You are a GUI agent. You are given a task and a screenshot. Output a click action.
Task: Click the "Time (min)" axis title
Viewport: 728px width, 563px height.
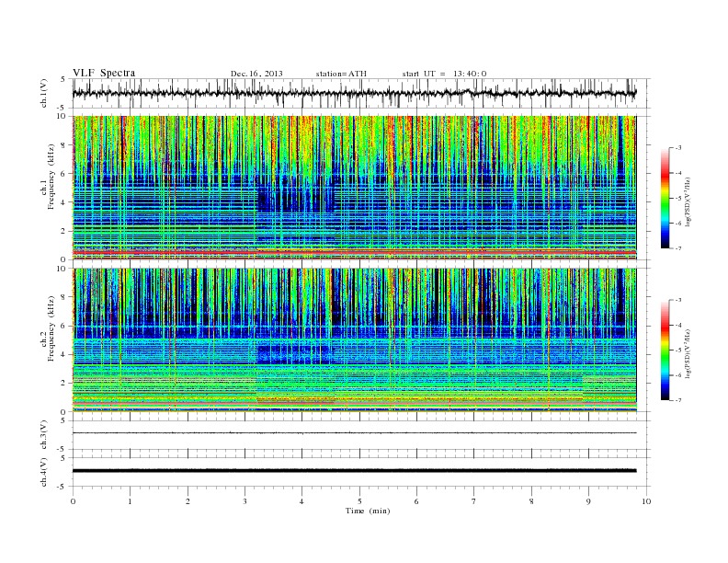[x=368, y=511]
